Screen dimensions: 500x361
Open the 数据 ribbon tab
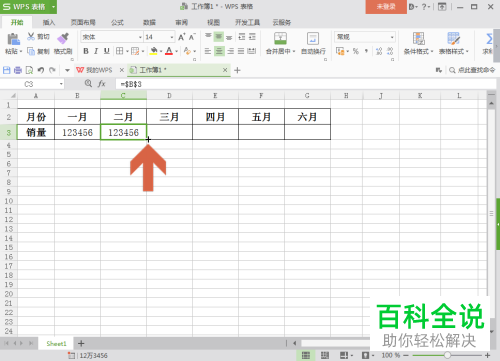pyautogui.click(x=149, y=22)
